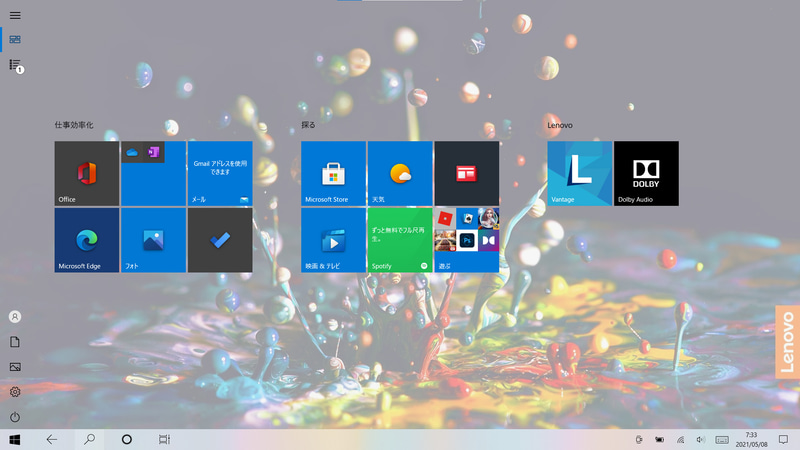This screenshot has width=800, height=450.
Task: Open the Power options icon
Action: tap(15, 417)
